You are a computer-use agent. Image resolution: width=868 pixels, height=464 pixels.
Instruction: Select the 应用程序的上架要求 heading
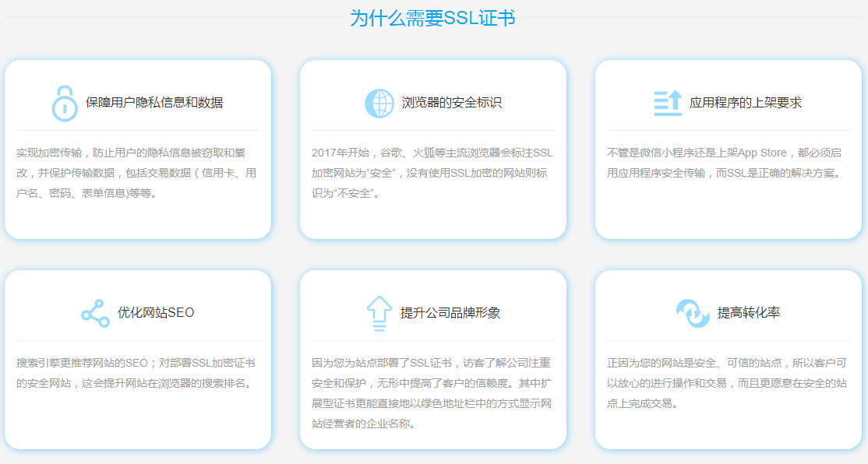745,103
